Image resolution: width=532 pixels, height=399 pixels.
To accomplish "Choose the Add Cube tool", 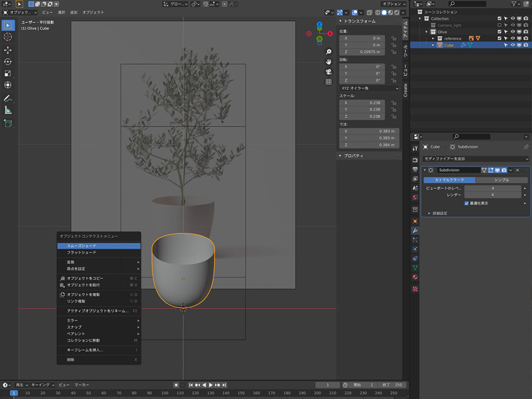I will click(8, 124).
